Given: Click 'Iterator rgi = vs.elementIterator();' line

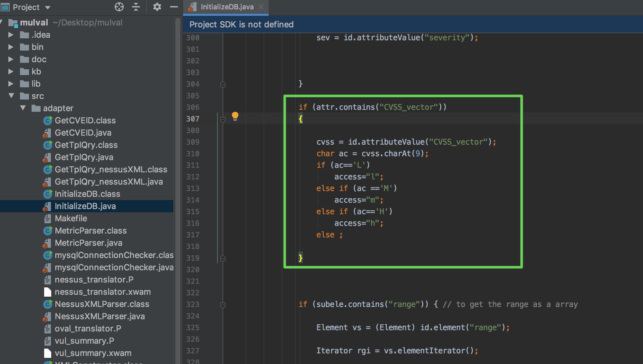Looking at the screenshot, I should [x=397, y=351].
